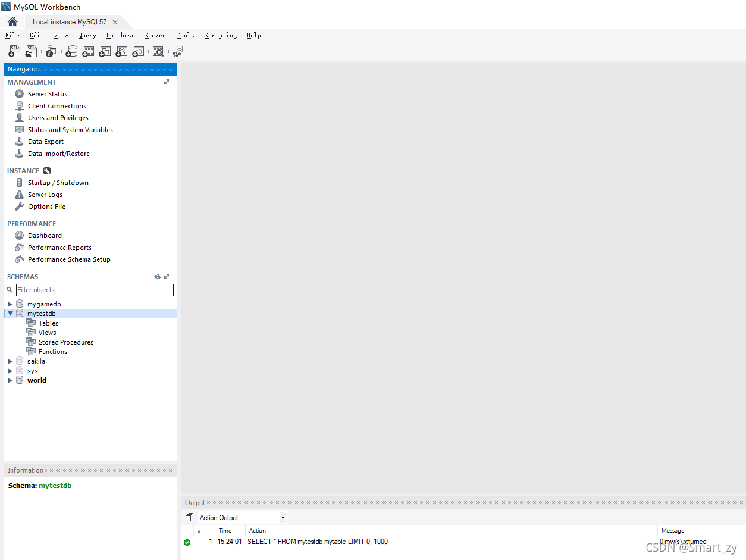Reconnect to DBMS toolbar icon
This screenshot has width=746, height=560.
pyautogui.click(x=178, y=51)
